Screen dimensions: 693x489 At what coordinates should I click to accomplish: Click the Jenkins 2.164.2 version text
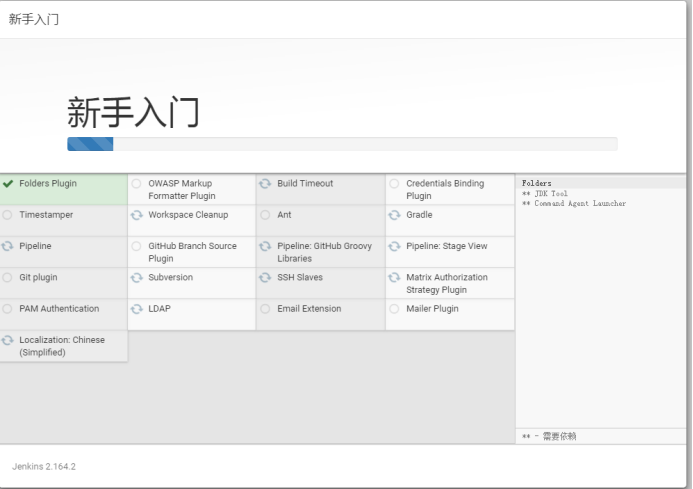(44, 467)
